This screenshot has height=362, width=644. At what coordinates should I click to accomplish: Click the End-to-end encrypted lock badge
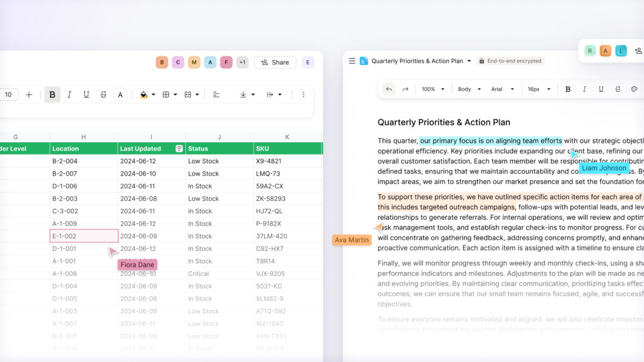point(512,60)
